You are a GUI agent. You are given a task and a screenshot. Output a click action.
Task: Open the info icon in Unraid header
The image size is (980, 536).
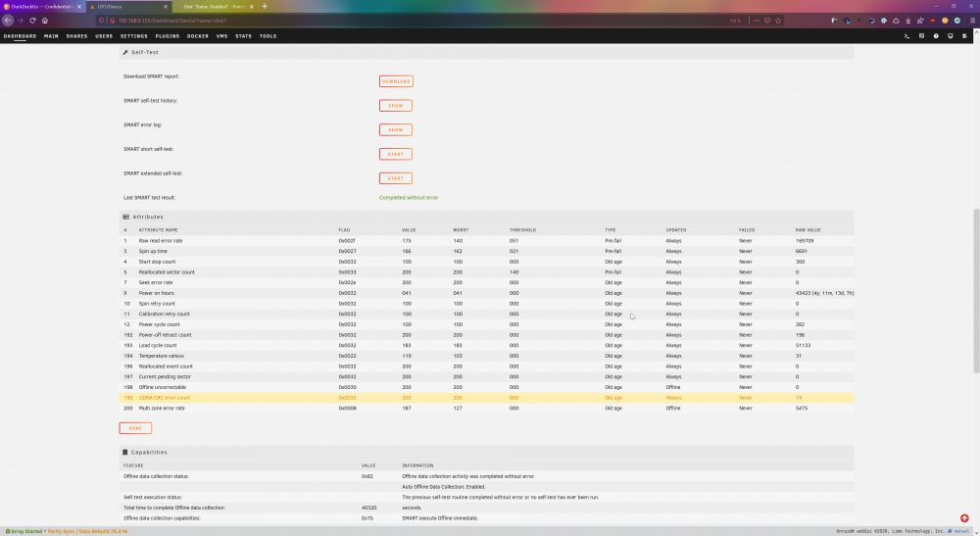click(x=936, y=36)
